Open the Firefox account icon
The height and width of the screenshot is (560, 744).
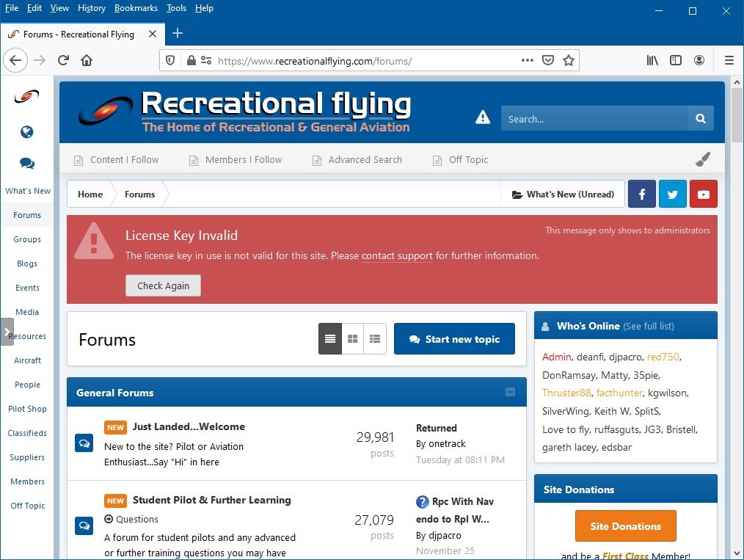coord(699,60)
